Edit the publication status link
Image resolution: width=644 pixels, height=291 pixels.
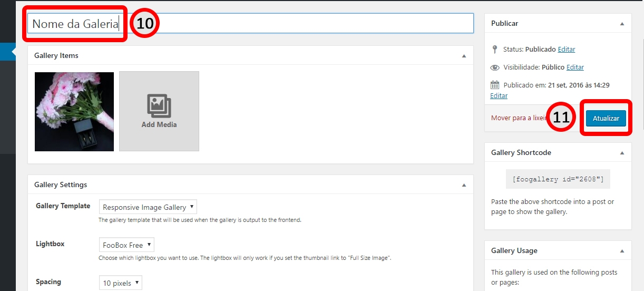pyautogui.click(x=567, y=49)
